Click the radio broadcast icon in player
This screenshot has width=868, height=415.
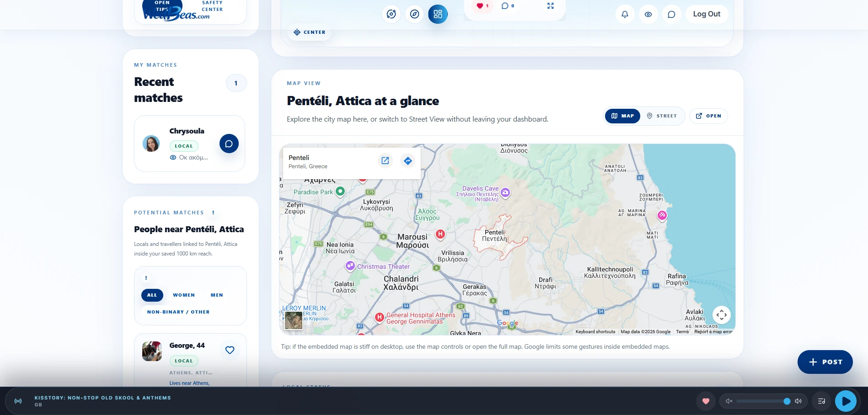tap(18, 401)
